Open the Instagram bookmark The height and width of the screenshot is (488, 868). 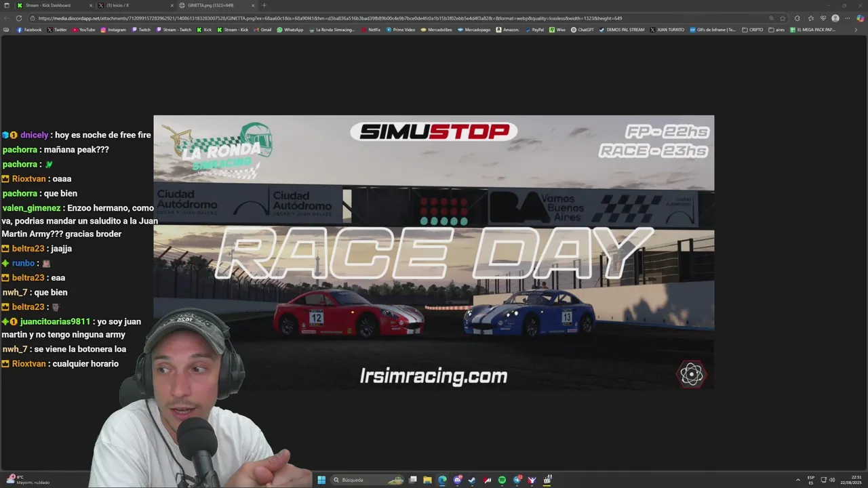113,30
